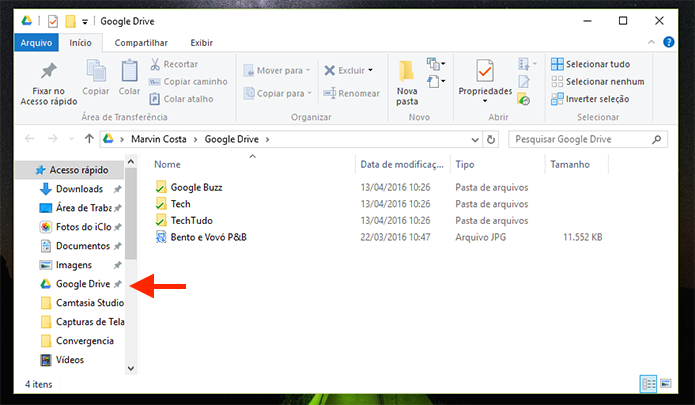Pin folder with Fixar no Acesso rápido

(48, 84)
